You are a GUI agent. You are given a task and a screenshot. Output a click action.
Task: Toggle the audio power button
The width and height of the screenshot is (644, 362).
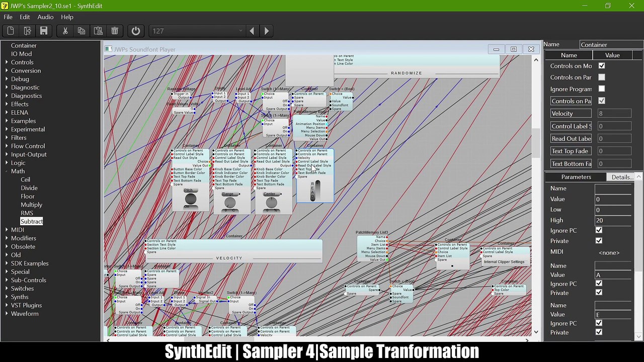[x=136, y=31]
